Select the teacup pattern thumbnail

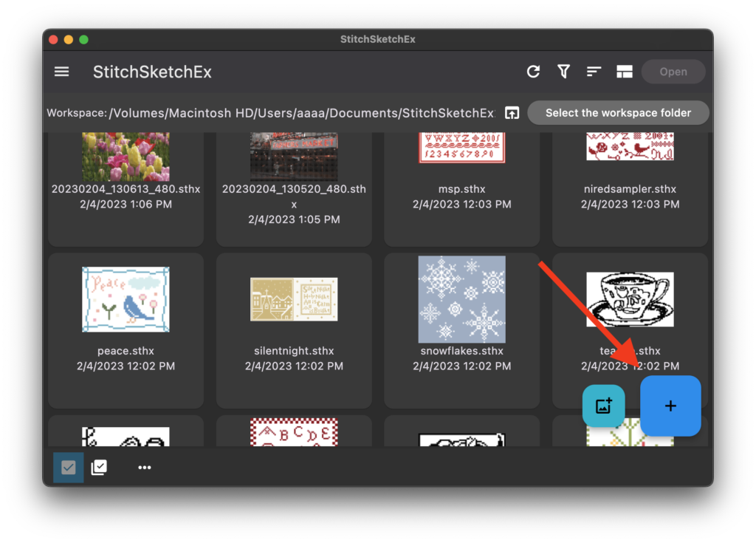click(630, 298)
